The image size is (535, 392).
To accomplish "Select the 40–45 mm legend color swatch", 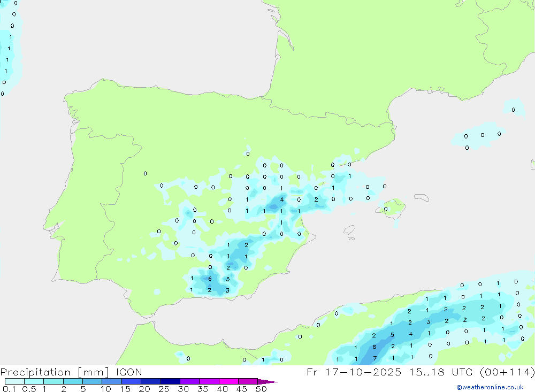I will click(228, 381).
